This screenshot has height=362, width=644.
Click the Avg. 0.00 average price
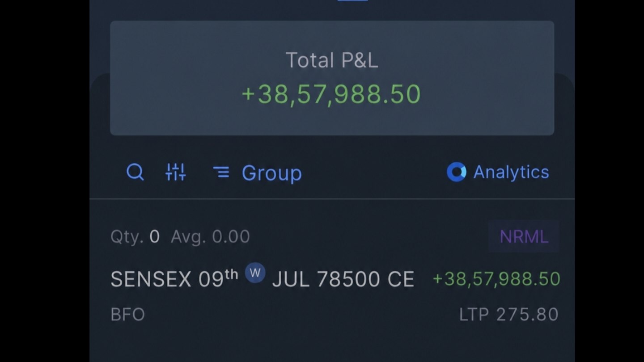(210, 236)
